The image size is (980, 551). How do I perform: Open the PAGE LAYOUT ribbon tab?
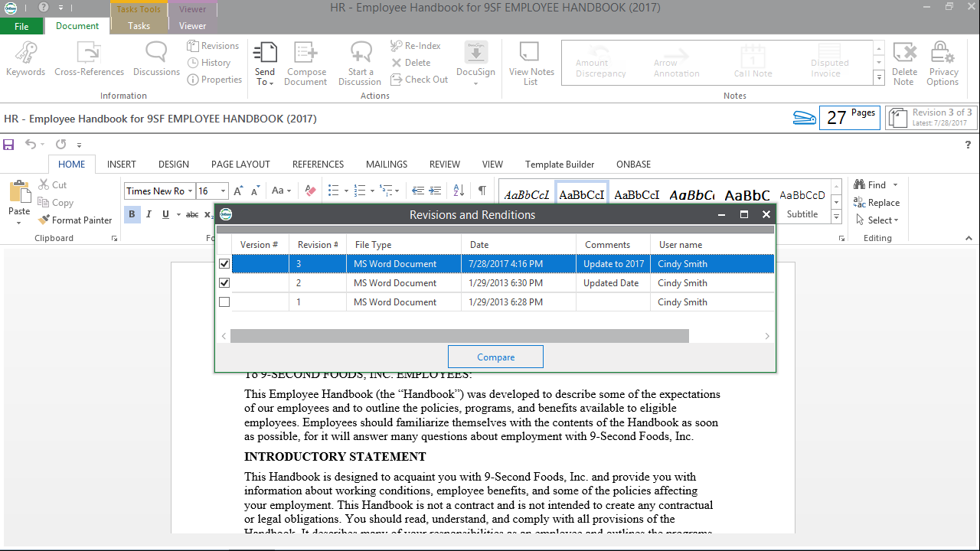(x=240, y=165)
